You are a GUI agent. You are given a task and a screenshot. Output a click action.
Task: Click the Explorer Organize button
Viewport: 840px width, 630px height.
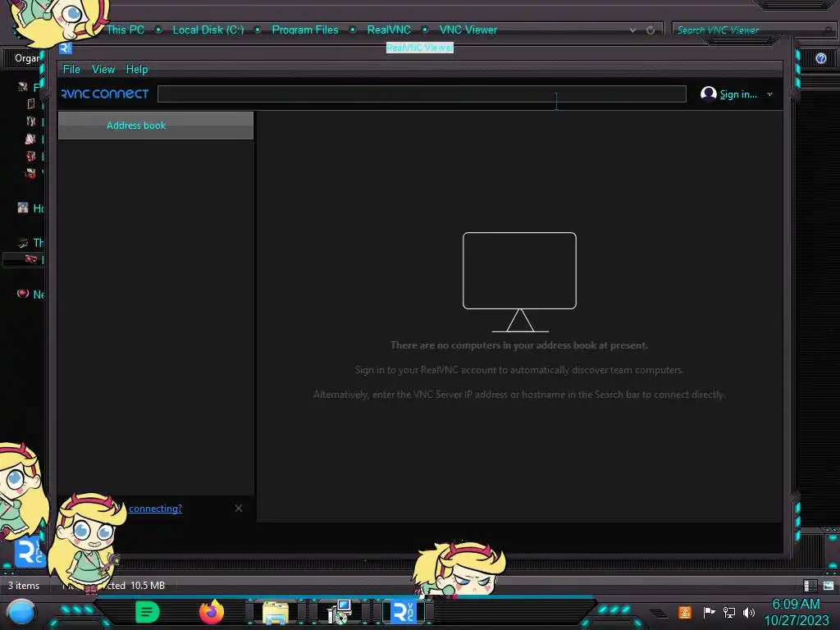[27, 58]
